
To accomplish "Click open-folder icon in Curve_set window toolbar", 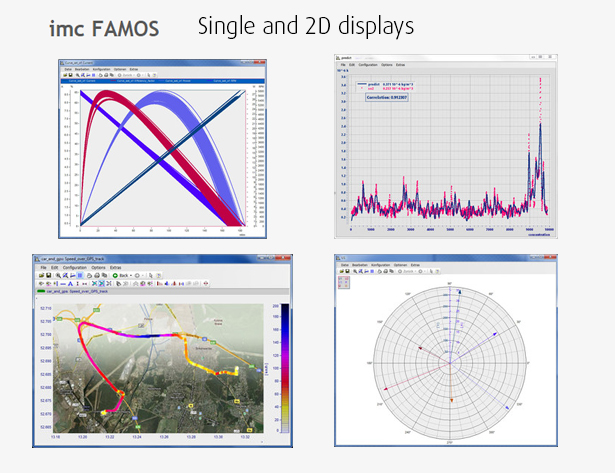I will click(65, 75).
